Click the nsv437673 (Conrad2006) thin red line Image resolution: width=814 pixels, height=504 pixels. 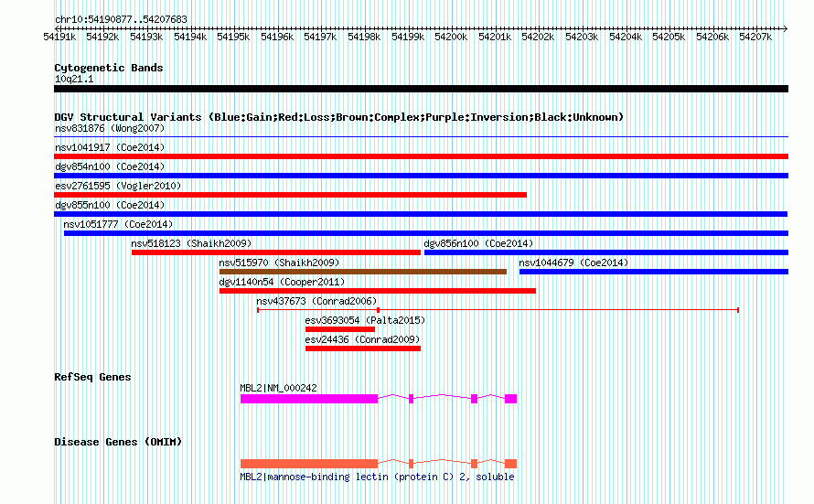pyautogui.click(x=498, y=310)
